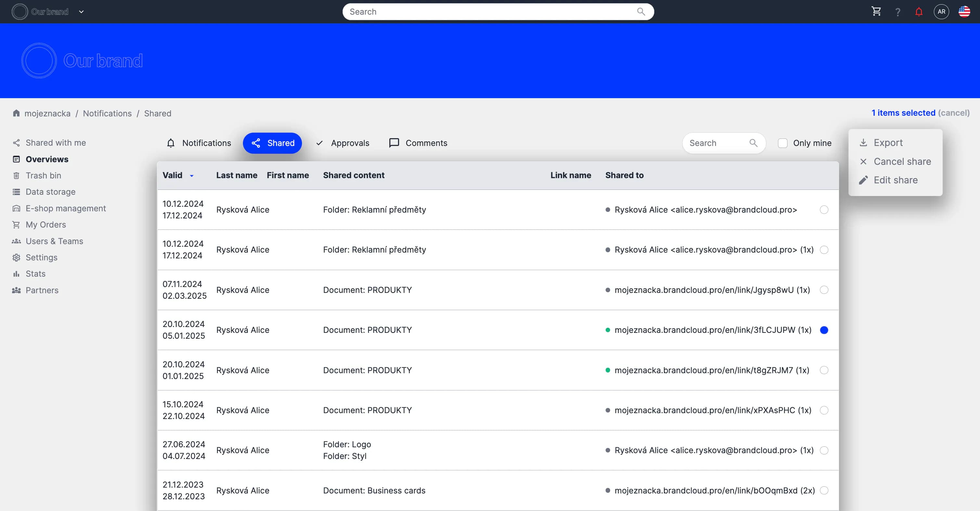This screenshot has width=980, height=511.
Task: Toggle the Valid column sort arrow
Action: [192, 176]
